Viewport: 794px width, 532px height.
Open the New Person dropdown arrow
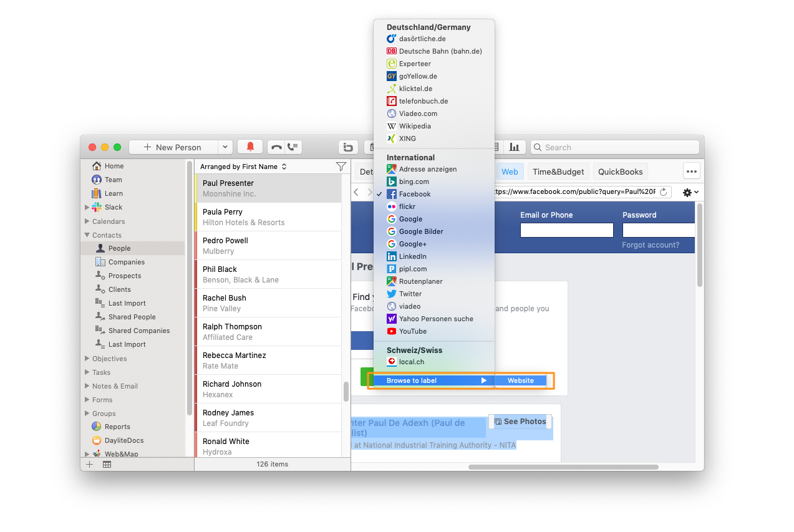[225, 147]
